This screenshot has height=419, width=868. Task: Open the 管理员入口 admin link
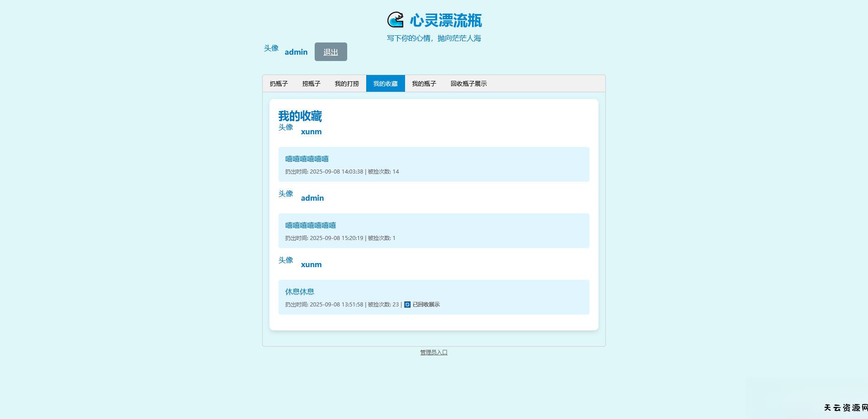click(x=433, y=352)
